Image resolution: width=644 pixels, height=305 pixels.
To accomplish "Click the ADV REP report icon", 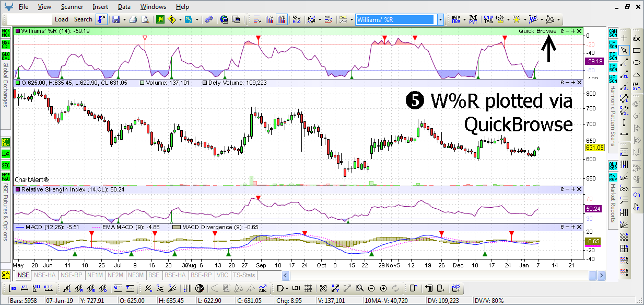I will (613, 165).
